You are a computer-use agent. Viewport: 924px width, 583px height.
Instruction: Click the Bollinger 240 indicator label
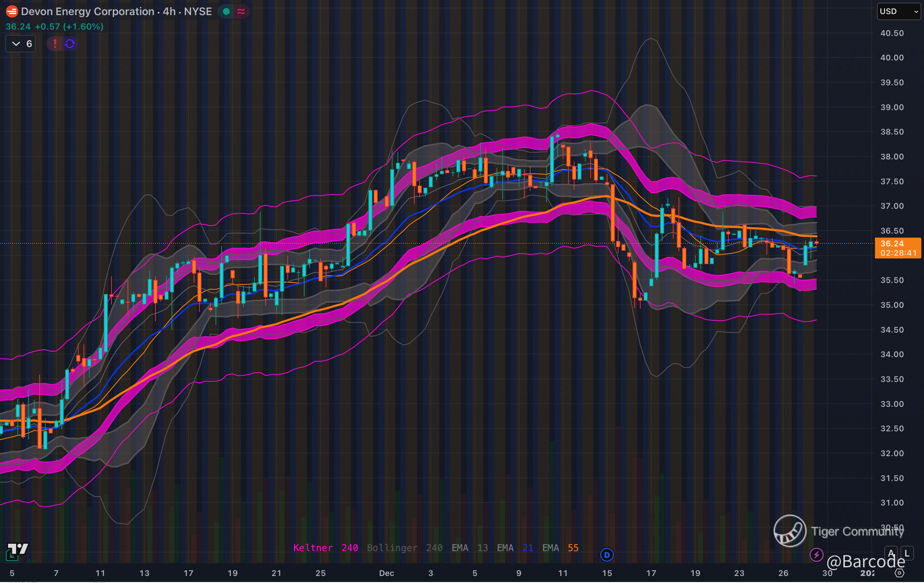[405, 548]
